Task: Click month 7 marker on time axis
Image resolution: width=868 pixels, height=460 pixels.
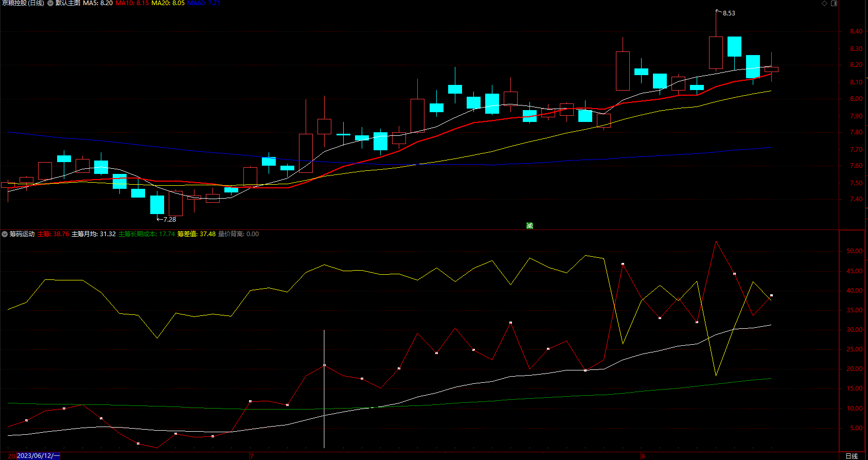Action: 252,456
